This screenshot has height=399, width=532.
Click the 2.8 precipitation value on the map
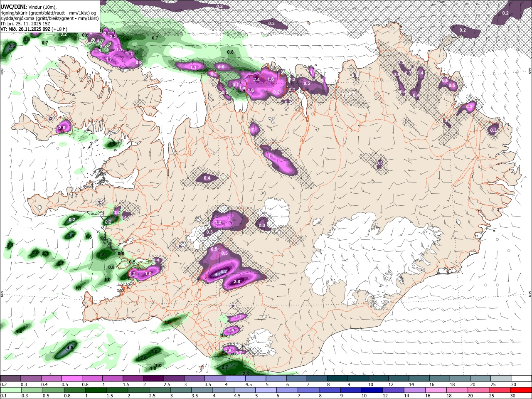237,281
